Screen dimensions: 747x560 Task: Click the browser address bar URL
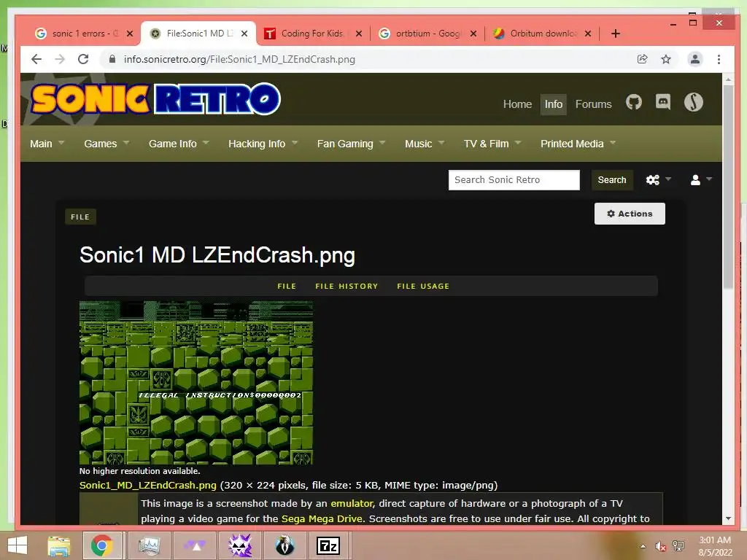click(239, 60)
